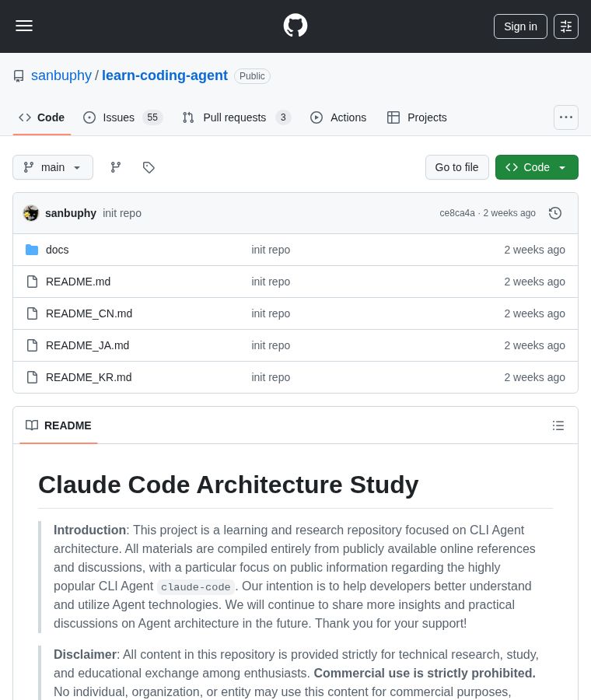
Task: Click the 2 weeks ago timestamp in README_KR.md row
Action: [534, 377]
